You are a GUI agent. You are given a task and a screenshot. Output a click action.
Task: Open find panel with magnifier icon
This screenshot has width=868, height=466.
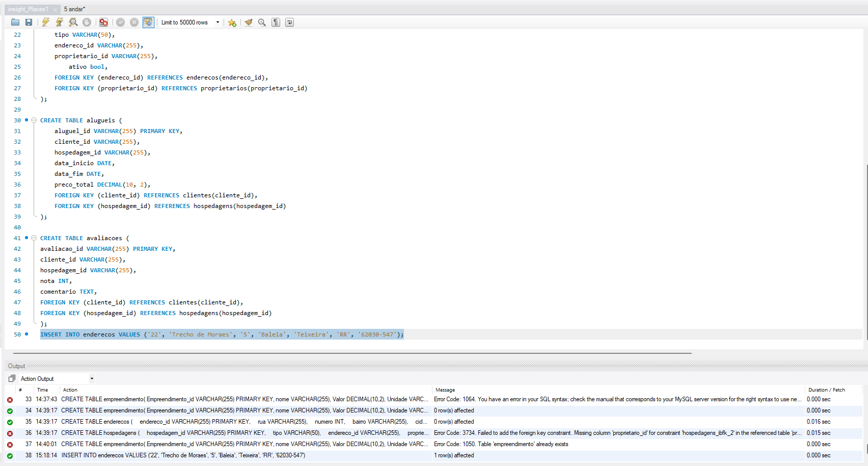click(262, 22)
